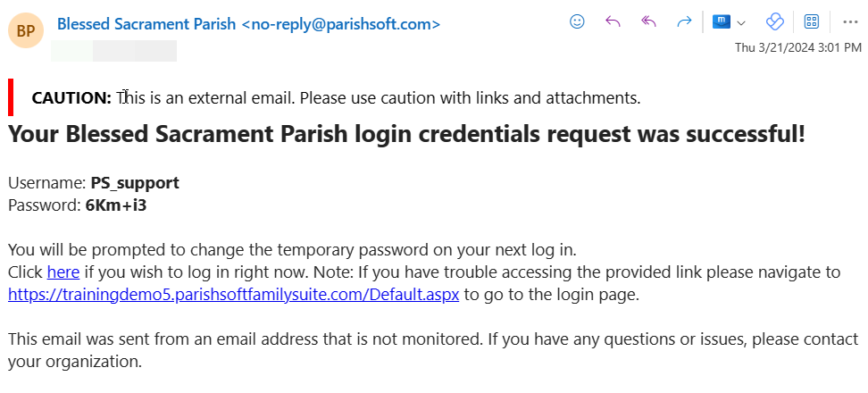
Task: Expand the Mimecast dropdown arrow
Action: coord(742,22)
